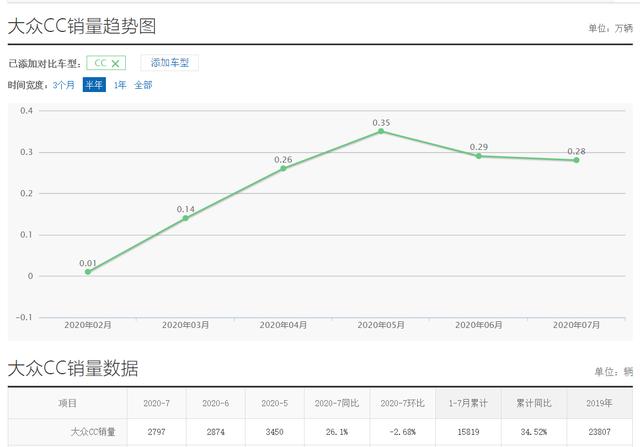Switch time range to 全部
Viewport: 640px width, 447px height.
click(x=143, y=85)
